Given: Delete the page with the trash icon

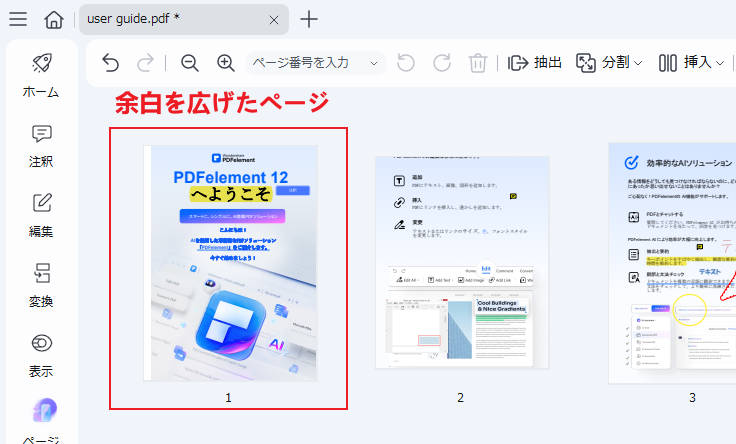Looking at the screenshot, I should coord(477,62).
